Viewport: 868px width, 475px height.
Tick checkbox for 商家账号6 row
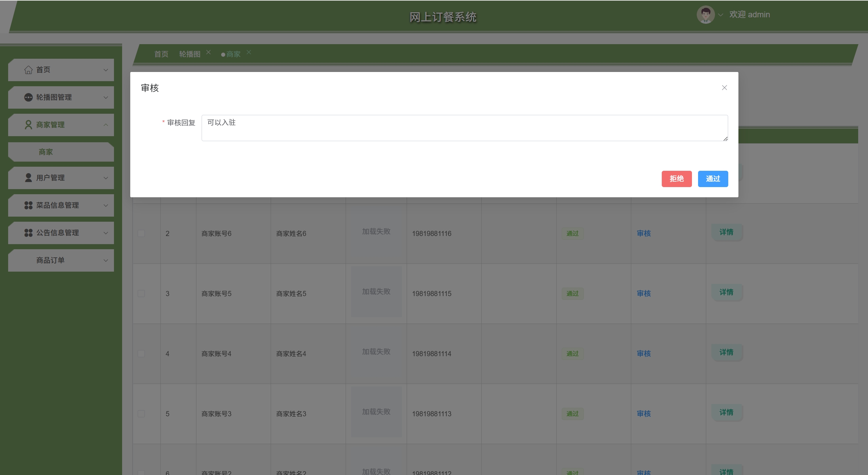coord(141,234)
